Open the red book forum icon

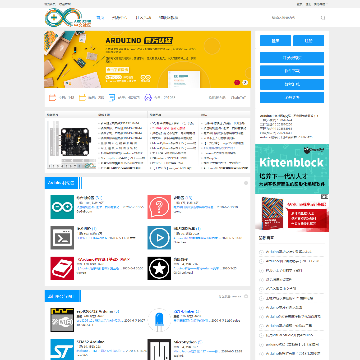[62, 268]
